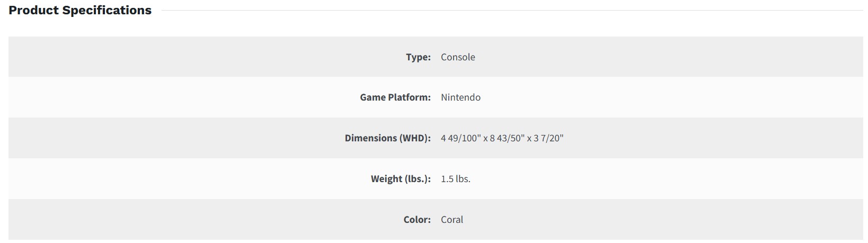Click the word Specifications in the heading

click(107, 11)
